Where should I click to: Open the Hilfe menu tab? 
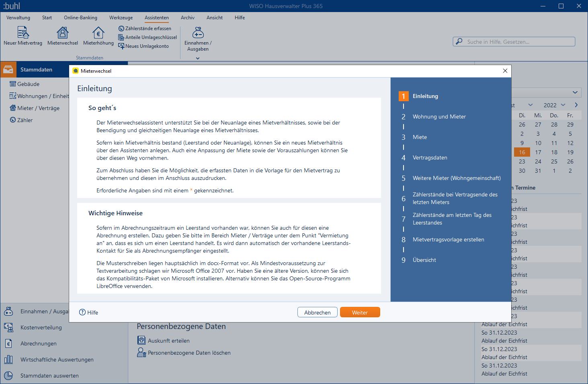(x=240, y=18)
